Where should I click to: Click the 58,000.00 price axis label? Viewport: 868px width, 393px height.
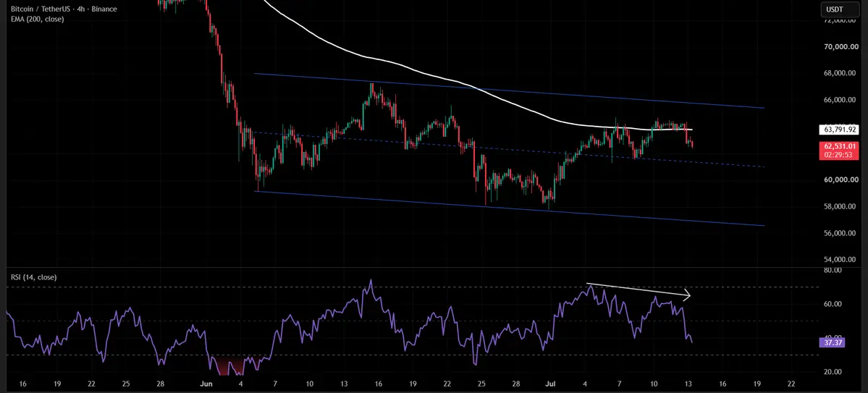(840, 206)
